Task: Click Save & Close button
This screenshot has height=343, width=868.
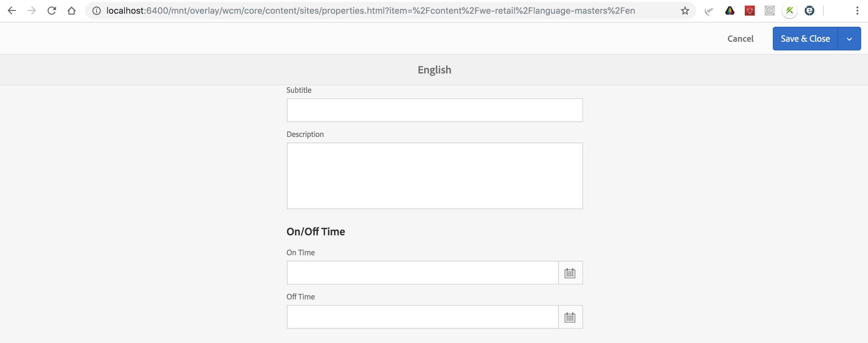Action: pyautogui.click(x=805, y=39)
